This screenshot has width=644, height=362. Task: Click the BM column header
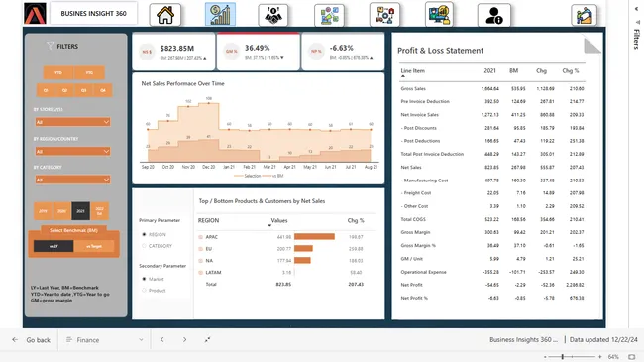tap(513, 70)
